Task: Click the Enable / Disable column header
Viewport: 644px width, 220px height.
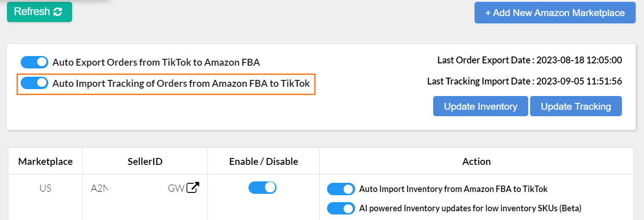Action: tap(263, 161)
